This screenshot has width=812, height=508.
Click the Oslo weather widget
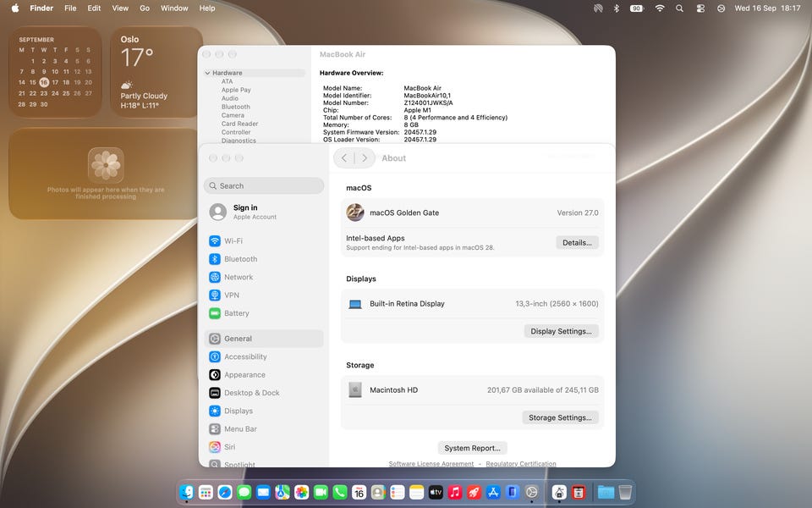pos(156,72)
